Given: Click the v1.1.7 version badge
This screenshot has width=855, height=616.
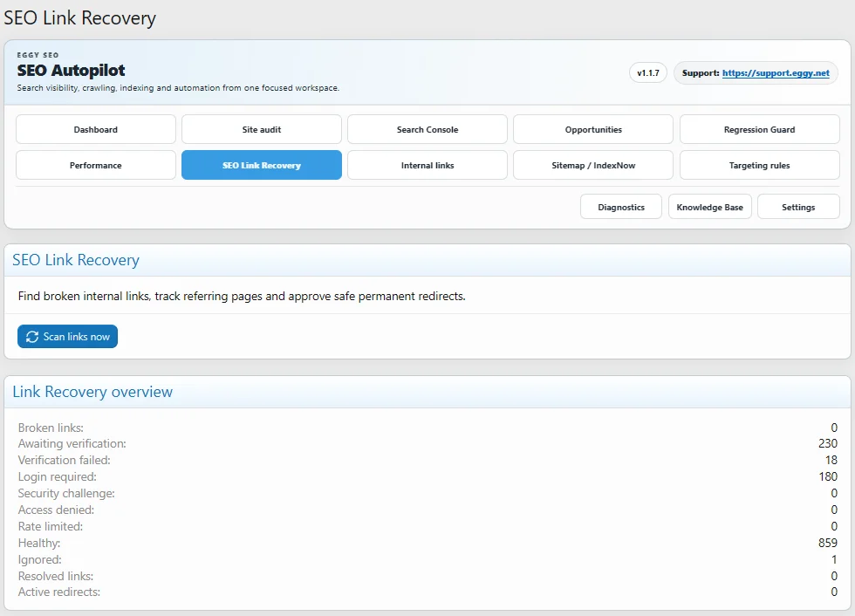Looking at the screenshot, I should (647, 73).
